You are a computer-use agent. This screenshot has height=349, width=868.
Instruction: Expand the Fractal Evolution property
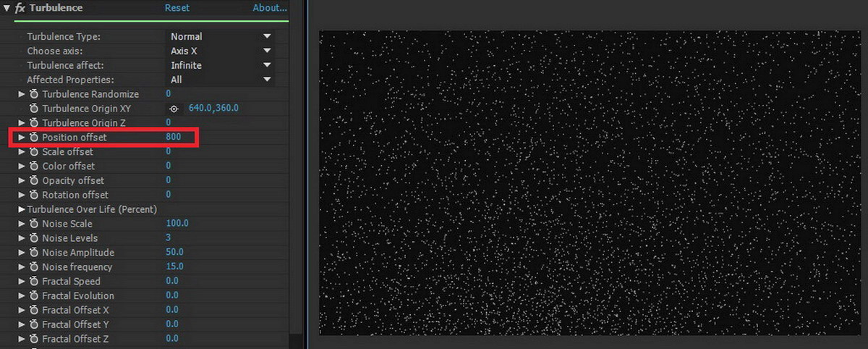coord(22,295)
